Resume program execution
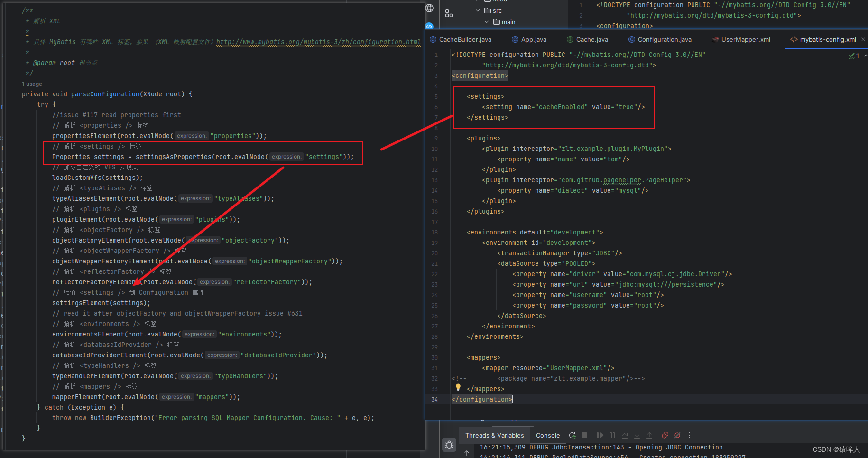868x458 pixels. tap(600, 435)
